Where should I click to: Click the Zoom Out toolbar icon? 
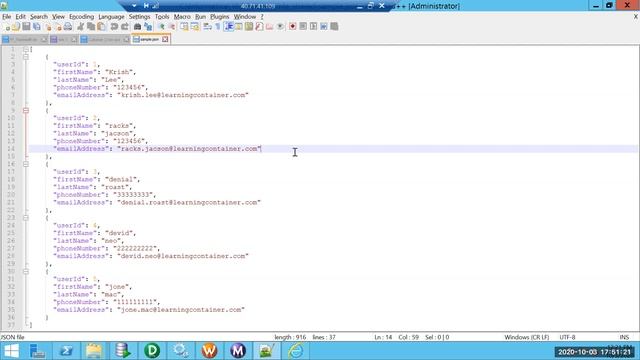pos(172,27)
